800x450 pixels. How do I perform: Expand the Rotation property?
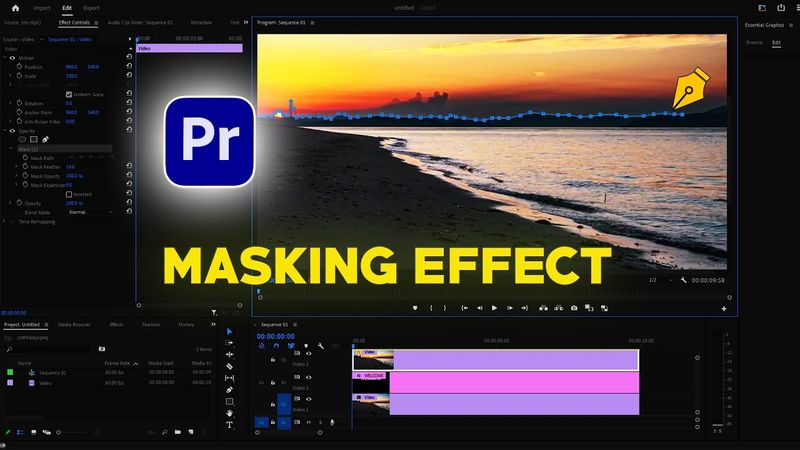[11, 103]
